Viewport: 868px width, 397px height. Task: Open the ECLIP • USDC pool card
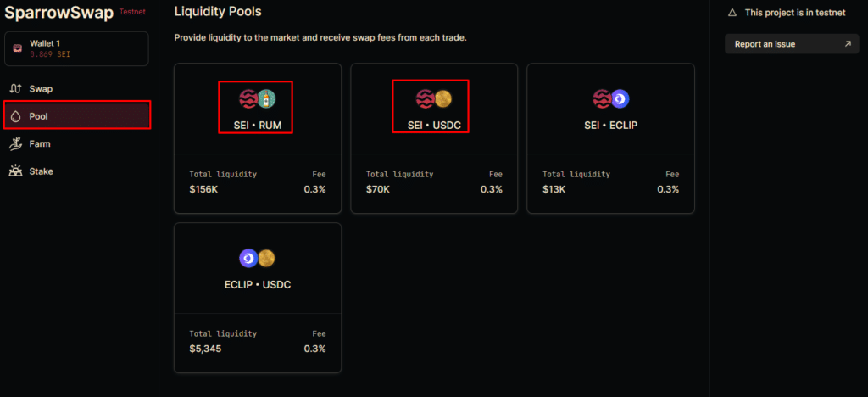click(258, 298)
